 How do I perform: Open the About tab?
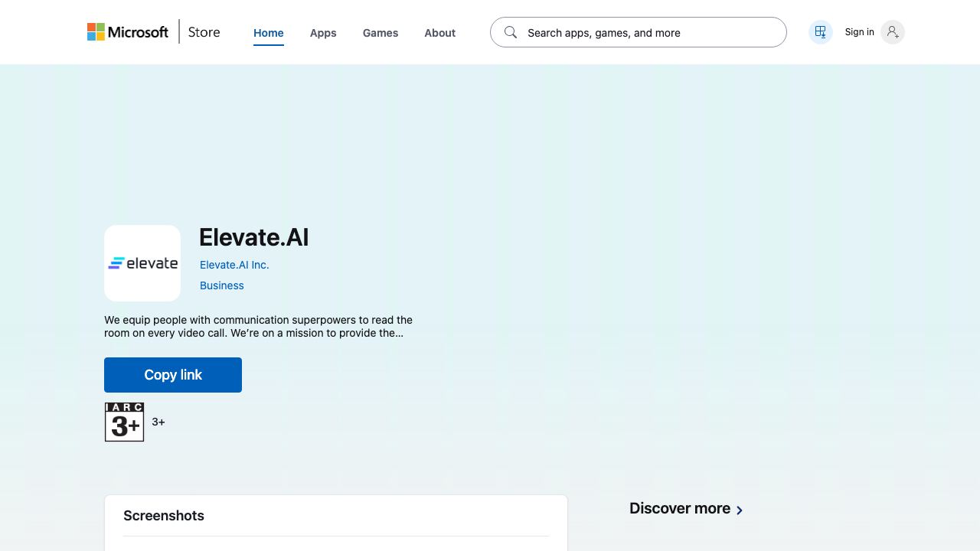440,33
